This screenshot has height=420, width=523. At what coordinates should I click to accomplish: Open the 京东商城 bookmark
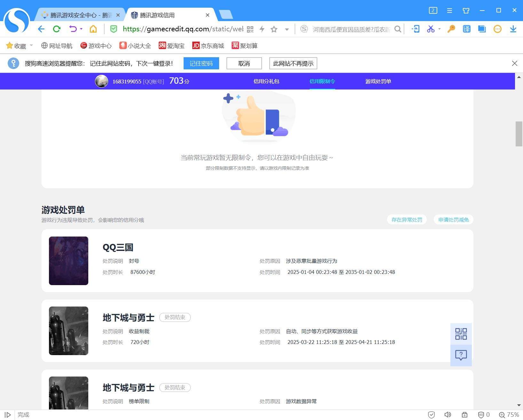pos(208,46)
